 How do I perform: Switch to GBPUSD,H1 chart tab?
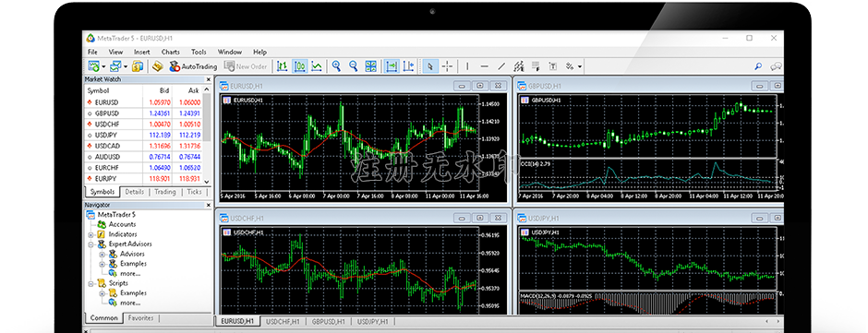pyautogui.click(x=328, y=321)
